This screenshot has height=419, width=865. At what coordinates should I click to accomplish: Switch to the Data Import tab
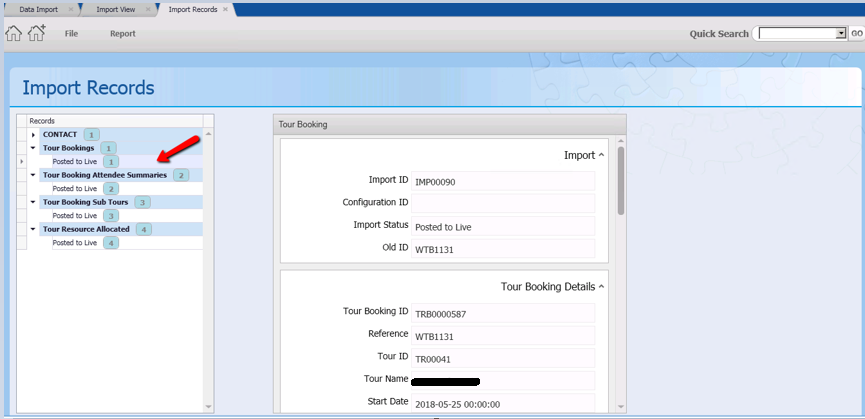(38, 9)
